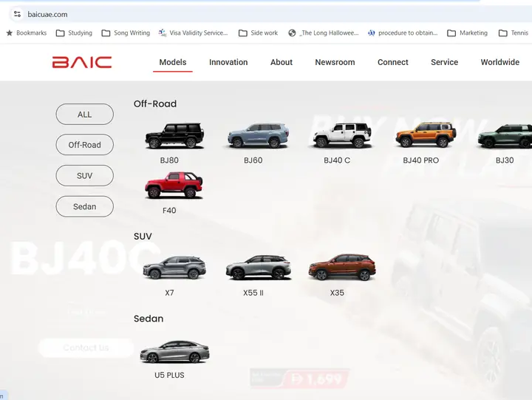
Task: Click the BJ80 model name
Action: point(169,160)
